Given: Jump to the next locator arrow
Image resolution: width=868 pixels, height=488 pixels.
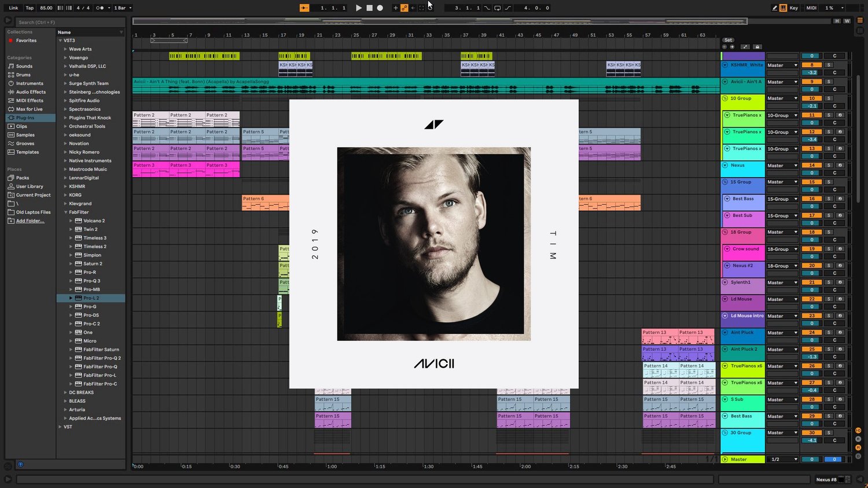Looking at the screenshot, I should pos(732,47).
